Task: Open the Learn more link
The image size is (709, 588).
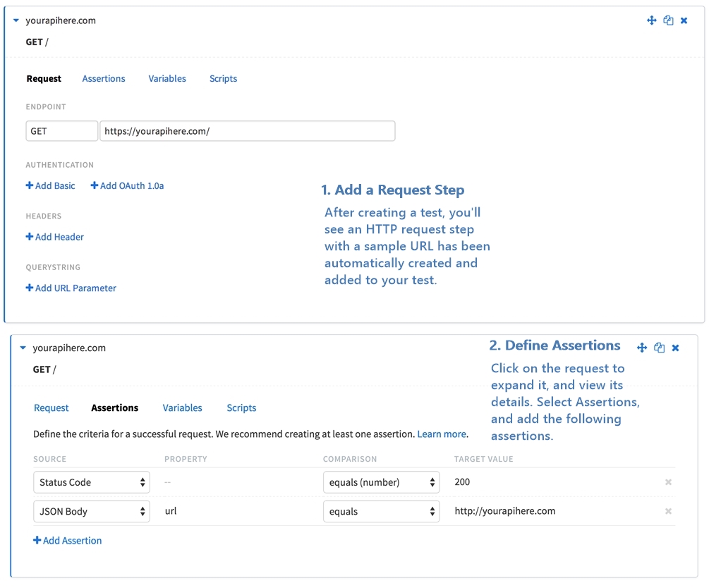Action: 442,434
